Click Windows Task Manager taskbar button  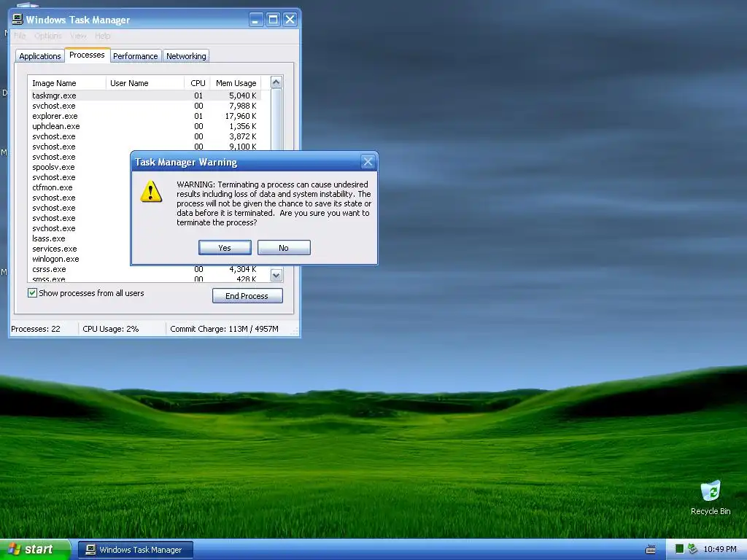(136, 550)
